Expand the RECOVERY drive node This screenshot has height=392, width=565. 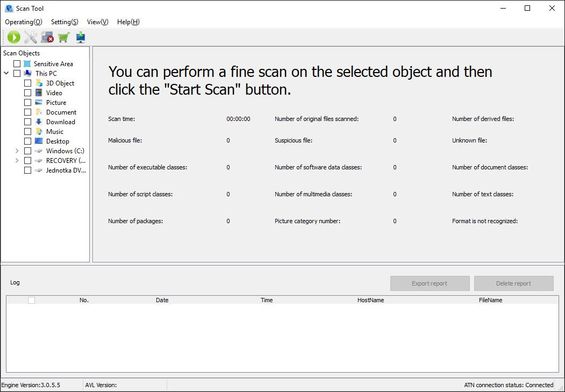[17, 161]
